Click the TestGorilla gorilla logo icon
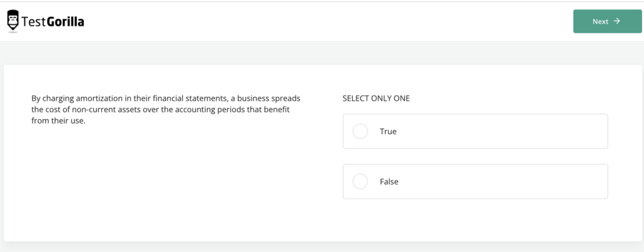Screen dimensions: 644x252 pos(13,21)
